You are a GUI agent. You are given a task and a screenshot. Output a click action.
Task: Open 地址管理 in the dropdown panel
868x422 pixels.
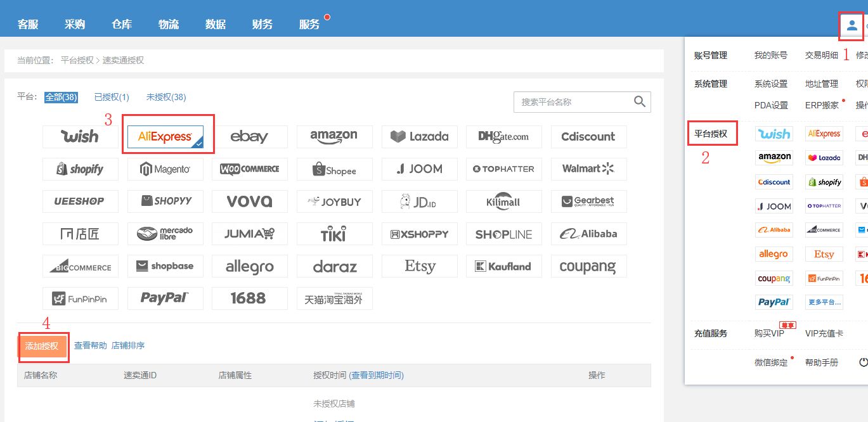pyautogui.click(x=822, y=84)
